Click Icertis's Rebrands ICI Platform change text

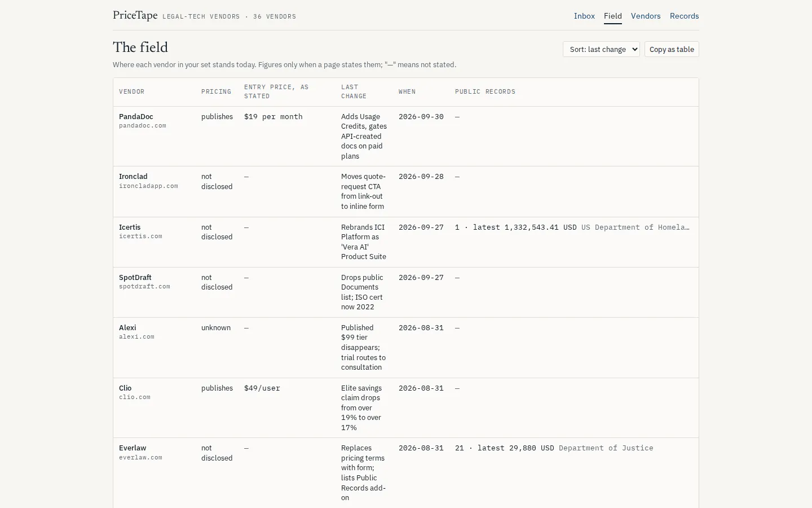click(364, 242)
